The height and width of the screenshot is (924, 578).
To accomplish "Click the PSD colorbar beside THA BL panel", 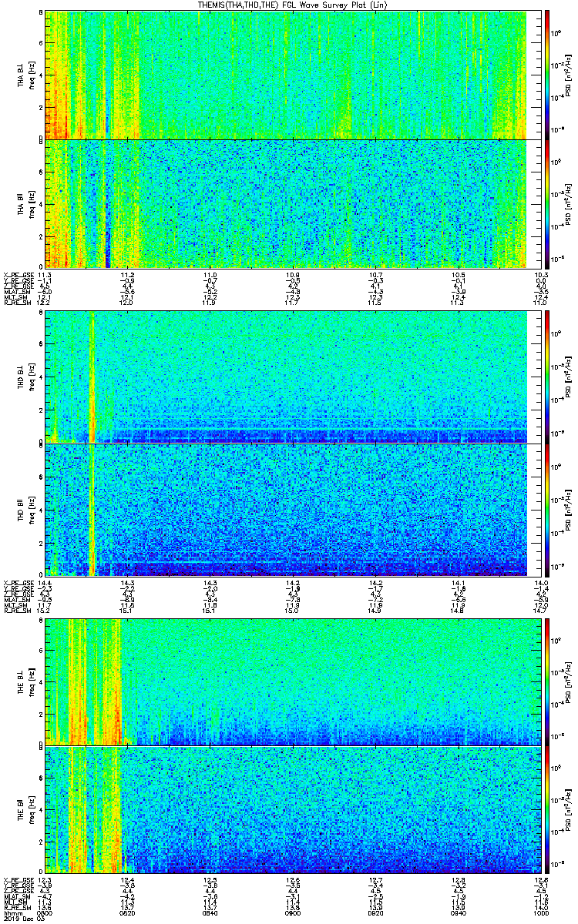I will [547, 74].
